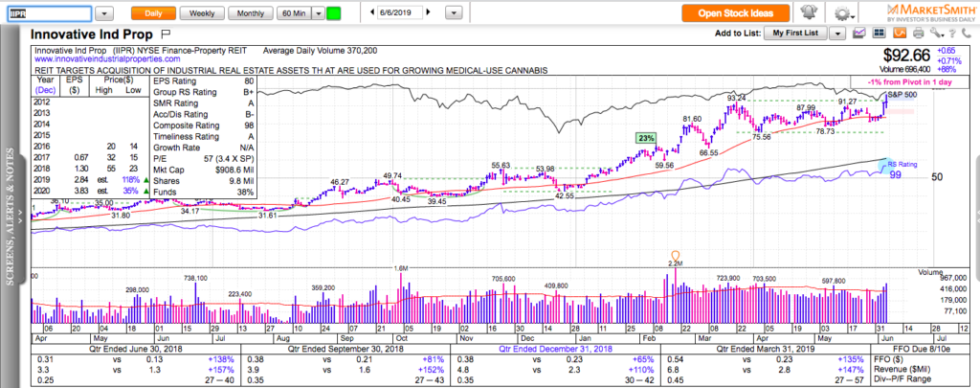Toggle the green real-time indicator square

click(x=334, y=13)
